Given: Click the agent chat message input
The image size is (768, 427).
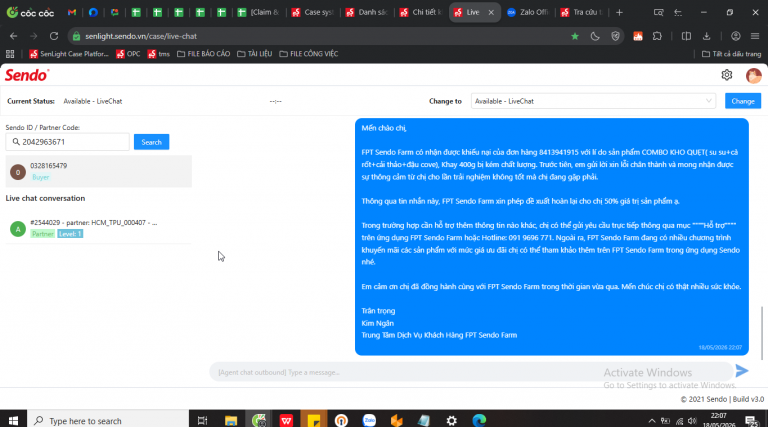Looking at the screenshot, I should 470,372.
